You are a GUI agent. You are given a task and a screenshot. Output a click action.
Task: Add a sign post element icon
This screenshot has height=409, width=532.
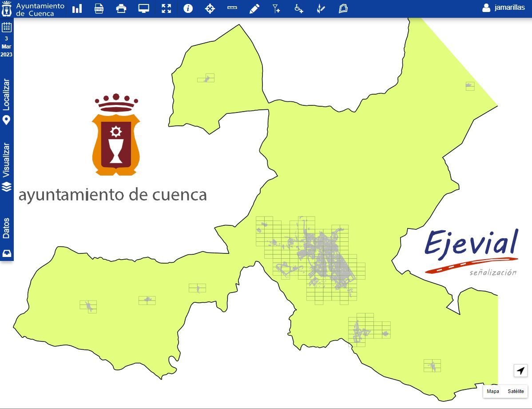coord(277,8)
